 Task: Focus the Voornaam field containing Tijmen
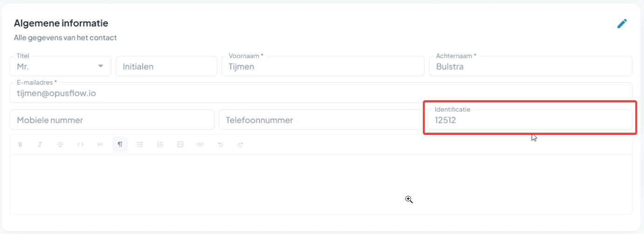[322, 67]
